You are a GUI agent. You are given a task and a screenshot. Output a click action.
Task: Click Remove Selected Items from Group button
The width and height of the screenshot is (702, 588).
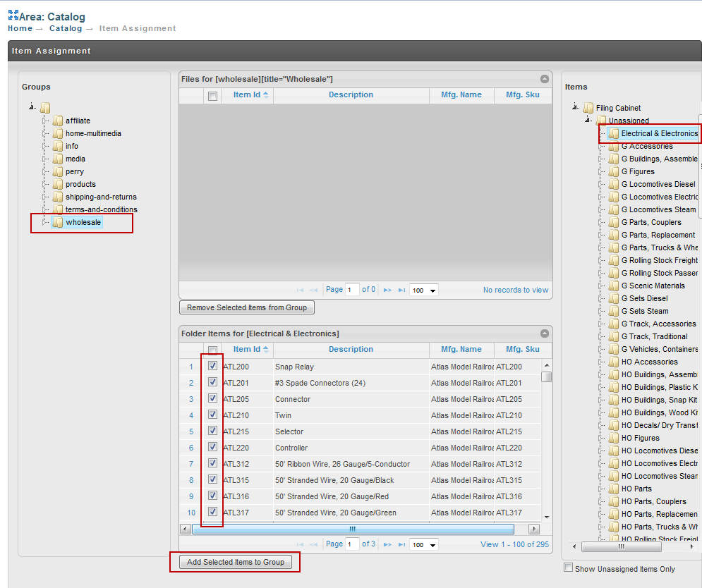coord(247,307)
